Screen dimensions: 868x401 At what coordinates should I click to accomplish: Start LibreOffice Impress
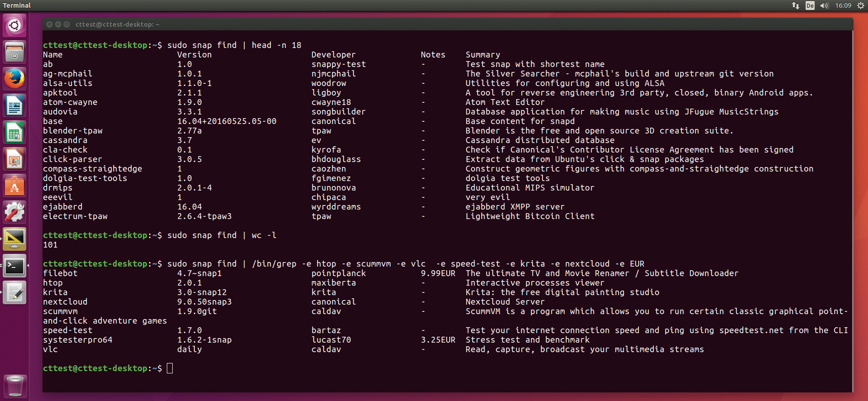(x=14, y=159)
